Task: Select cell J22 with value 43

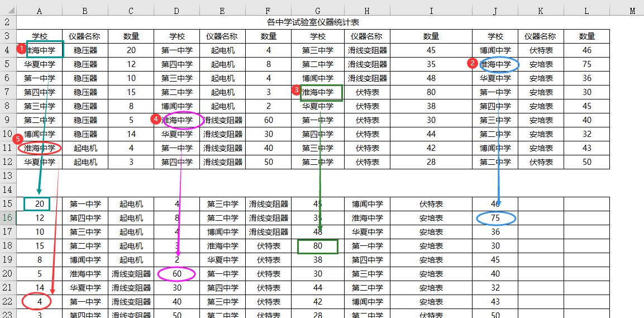Action: 495,302
